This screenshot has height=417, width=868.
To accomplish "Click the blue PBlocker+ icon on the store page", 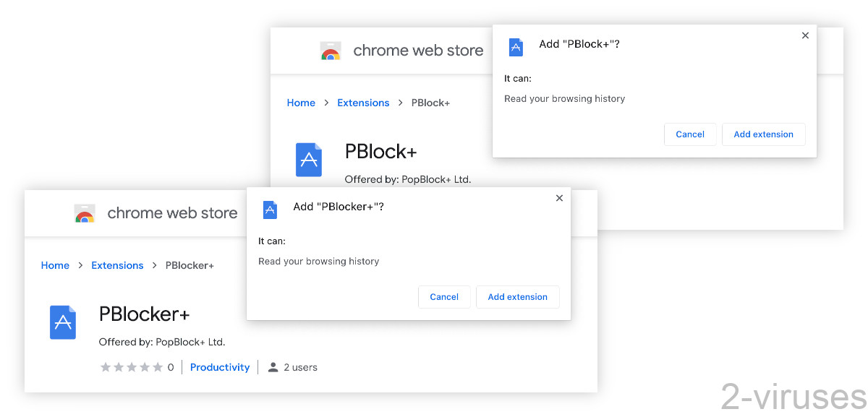I will (x=63, y=322).
